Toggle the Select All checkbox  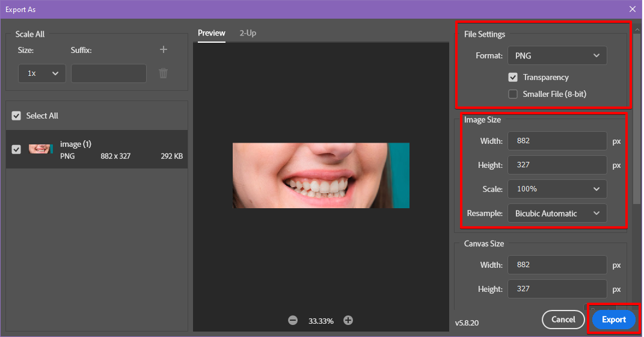click(x=16, y=116)
